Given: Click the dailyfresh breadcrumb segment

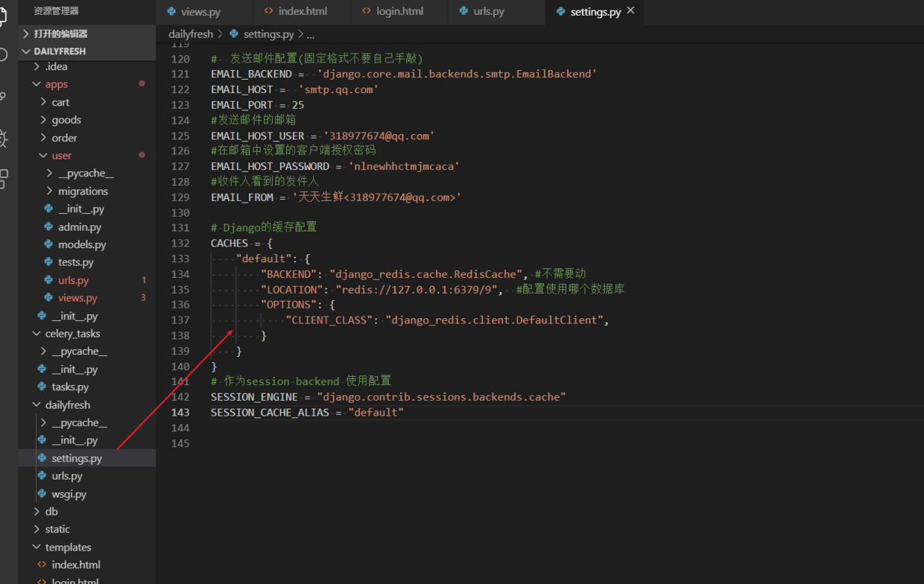Looking at the screenshot, I should click(191, 34).
